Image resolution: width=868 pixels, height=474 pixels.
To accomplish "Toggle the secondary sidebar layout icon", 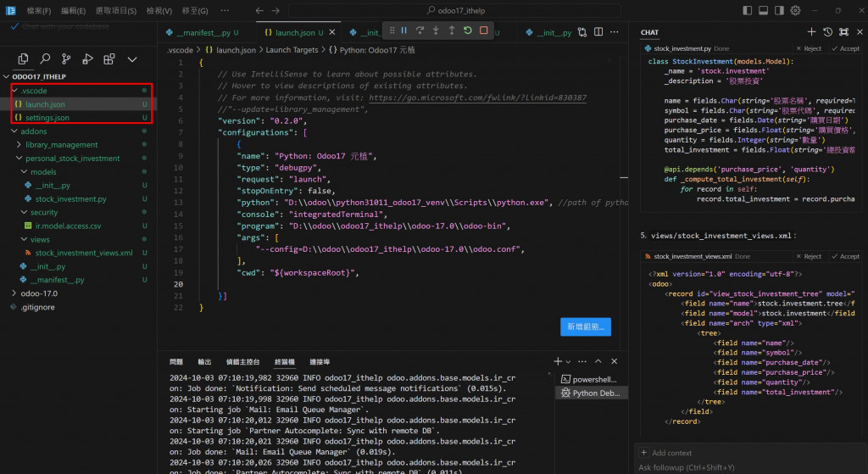I will pos(780,10).
